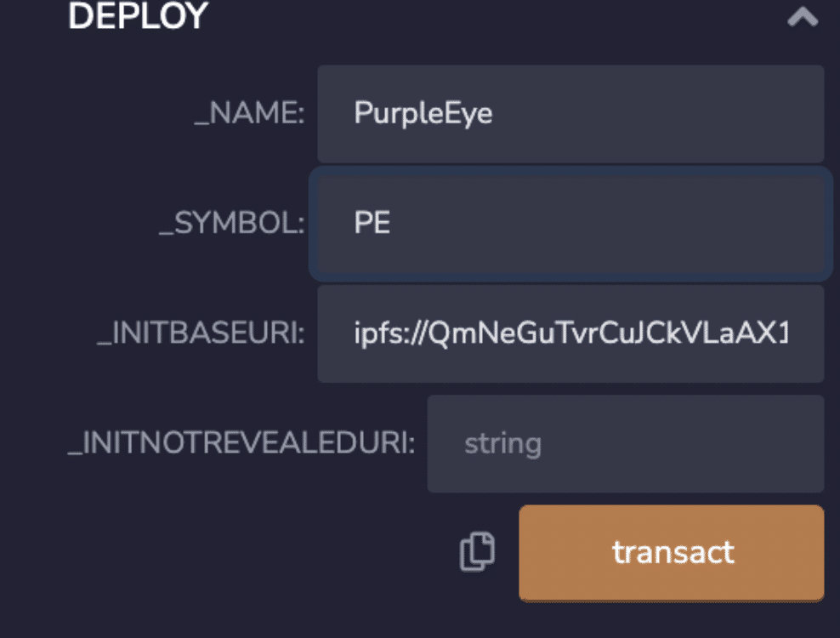Image resolution: width=840 pixels, height=638 pixels.
Task: Click the _INITBASEURI: parameter label
Action: coord(201,333)
